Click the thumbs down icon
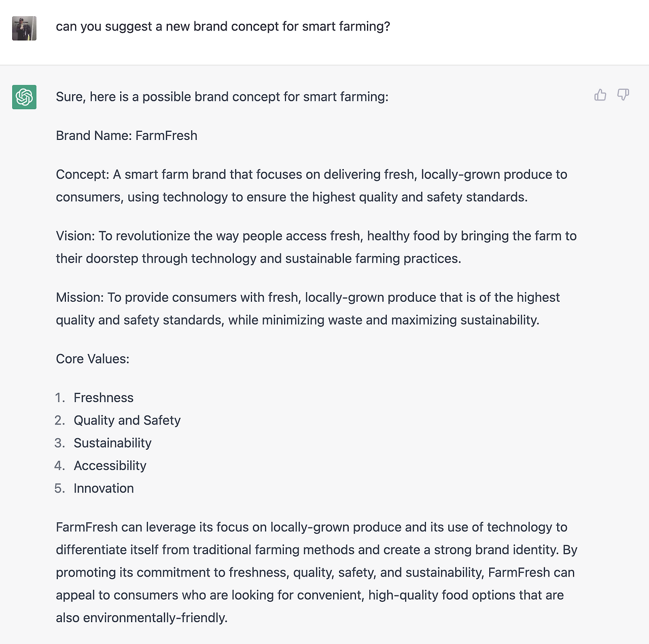Viewport: 649px width, 644px height. (x=623, y=95)
